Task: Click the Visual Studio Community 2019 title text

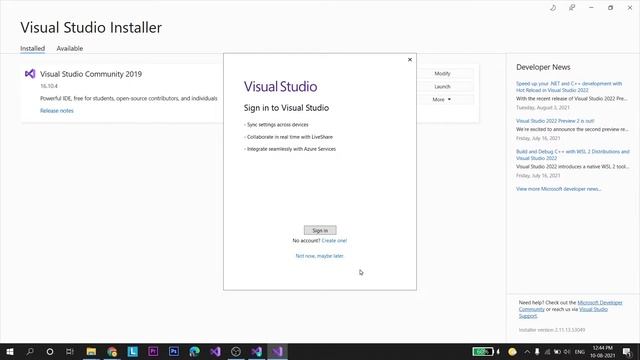Action: 91,74
